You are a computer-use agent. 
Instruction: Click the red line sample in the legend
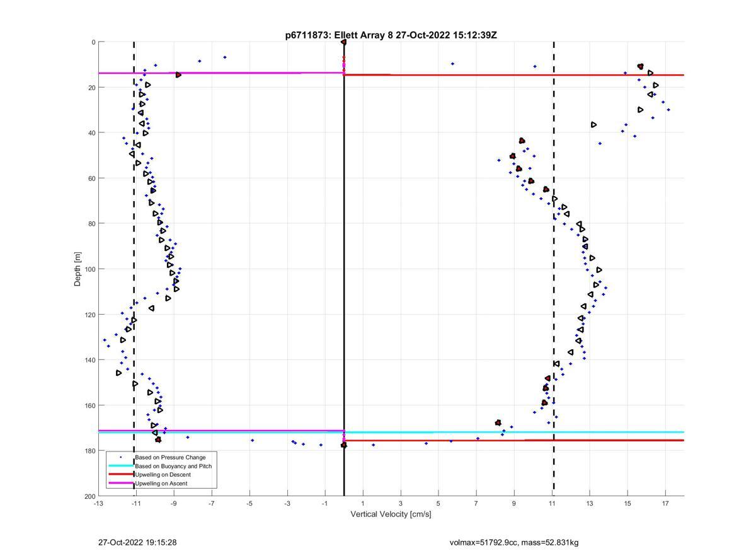(121, 475)
